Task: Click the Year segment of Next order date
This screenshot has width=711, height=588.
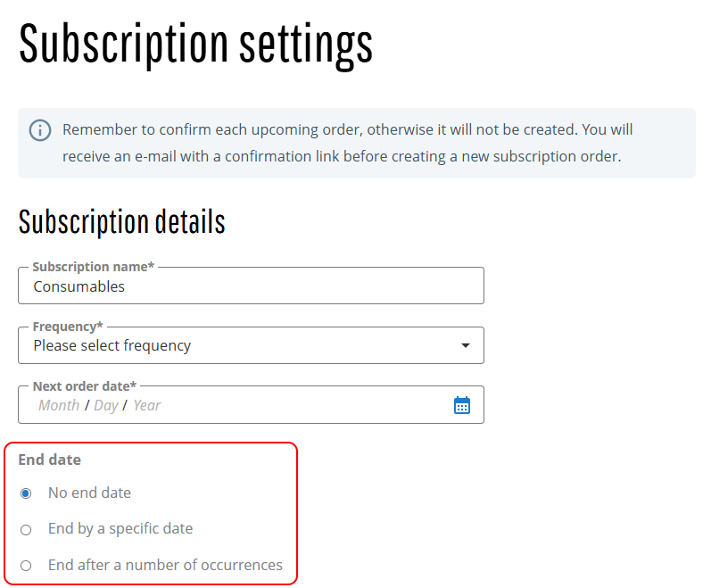Action: pos(147,405)
